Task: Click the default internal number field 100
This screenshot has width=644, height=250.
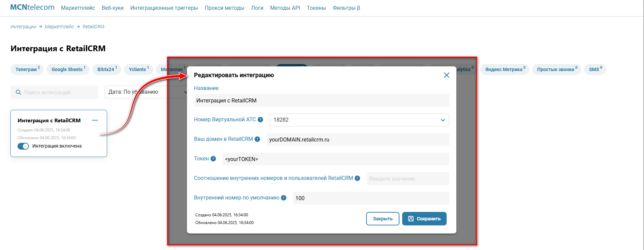Action: pos(371,198)
